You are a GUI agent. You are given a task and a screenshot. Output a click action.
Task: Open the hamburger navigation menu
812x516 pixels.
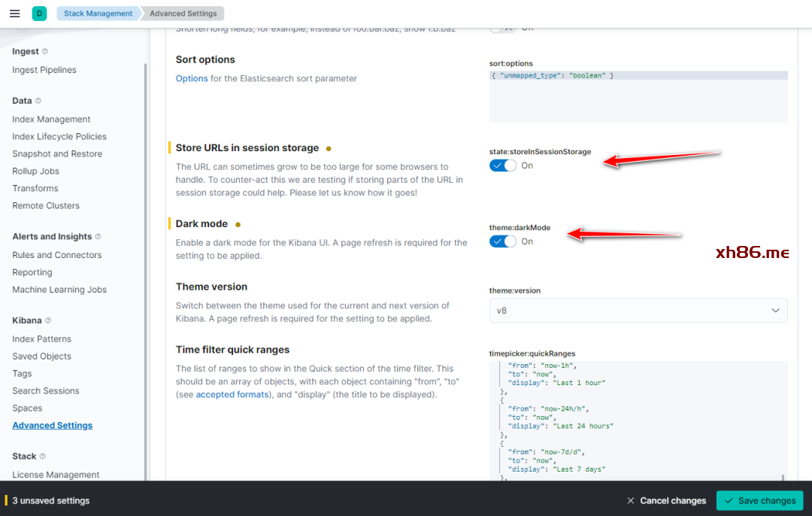click(15, 14)
